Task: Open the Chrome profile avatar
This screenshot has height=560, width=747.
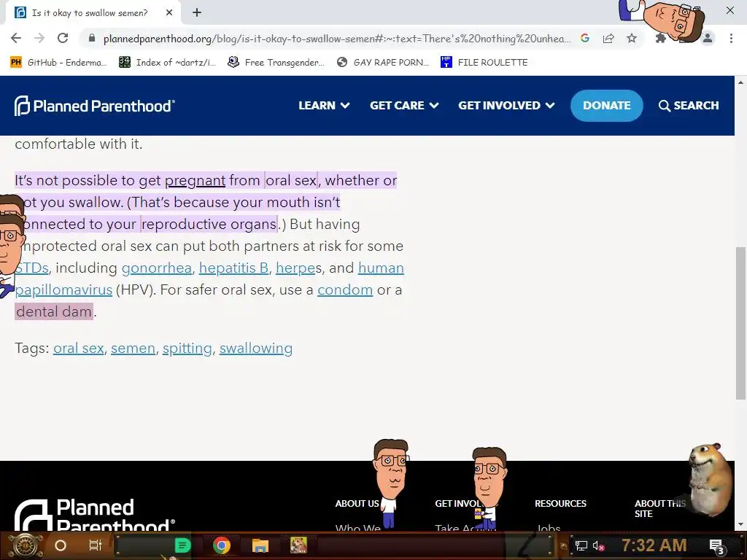Action: point(708,38)
